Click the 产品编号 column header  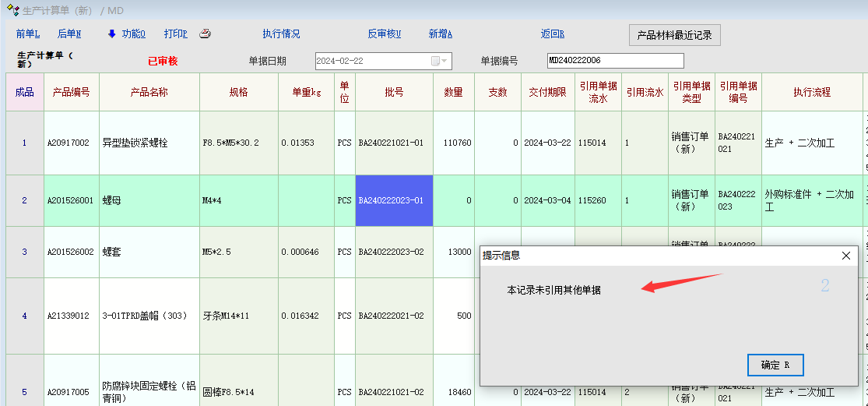pos(72,92)
